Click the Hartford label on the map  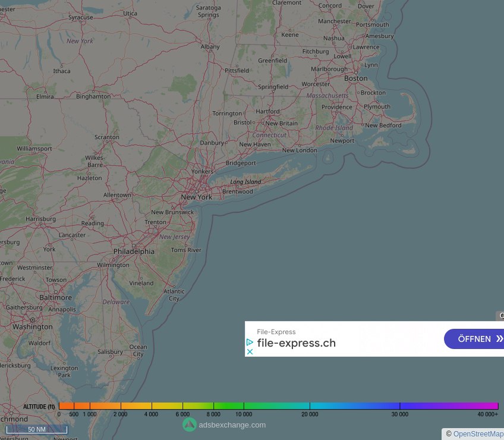click(267, 111)
